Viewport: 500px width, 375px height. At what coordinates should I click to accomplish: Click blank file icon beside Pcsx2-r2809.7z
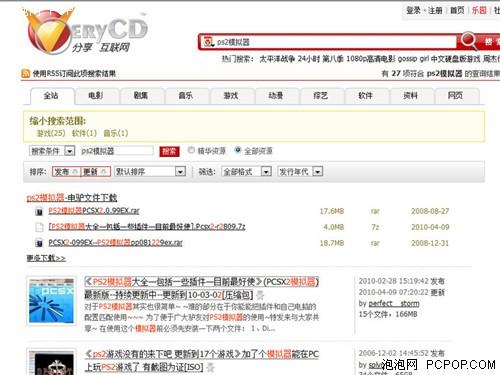pyautogui.click(x=39, y=227)
